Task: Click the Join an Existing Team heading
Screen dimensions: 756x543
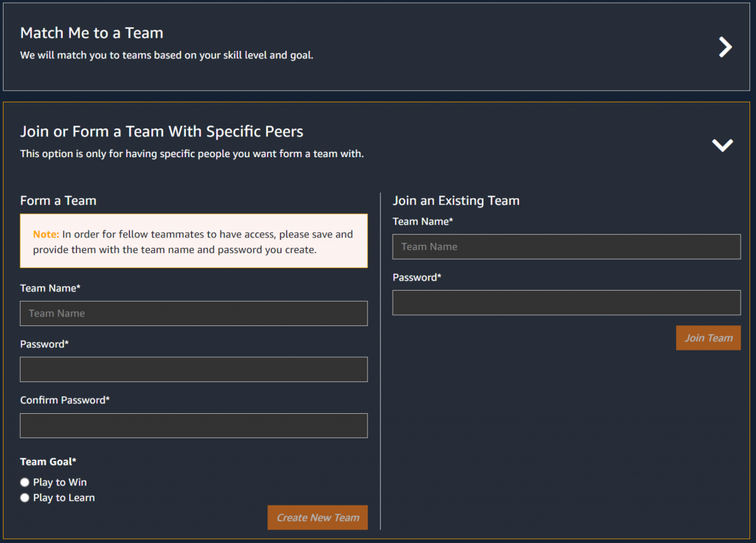Action: tap(456, 201)
